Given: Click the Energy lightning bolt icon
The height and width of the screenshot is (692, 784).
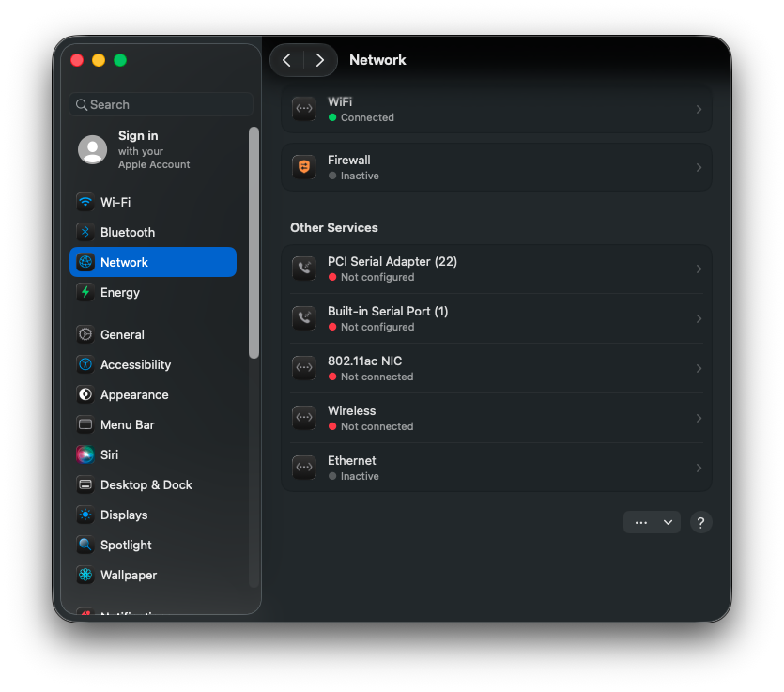Looking at the screenshot, I should [85, 292].
